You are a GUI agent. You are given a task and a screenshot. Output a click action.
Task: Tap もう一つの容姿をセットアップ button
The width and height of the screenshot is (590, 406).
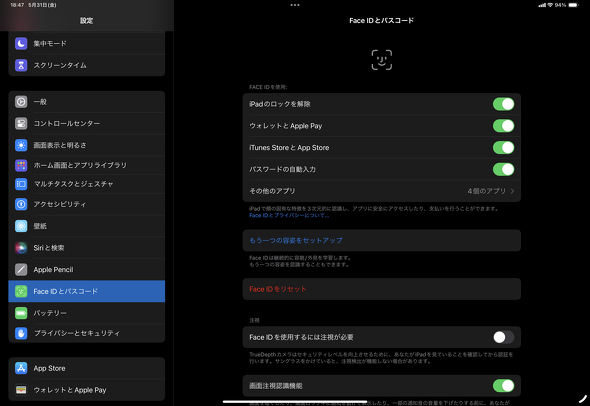click(x=382, y=240)
